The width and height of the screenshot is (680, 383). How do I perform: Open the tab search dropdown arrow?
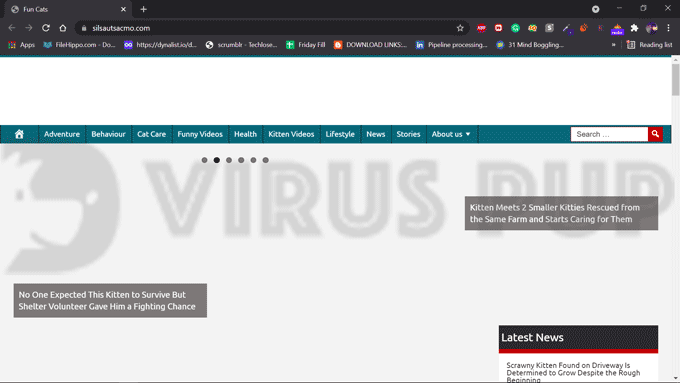click(595, 9)
